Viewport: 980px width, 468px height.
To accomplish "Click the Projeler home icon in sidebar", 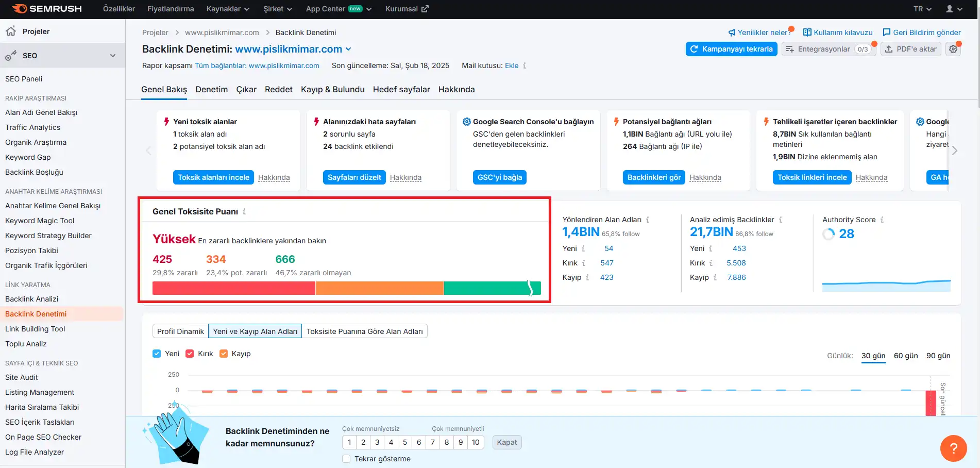I will (x=11, y=31).
